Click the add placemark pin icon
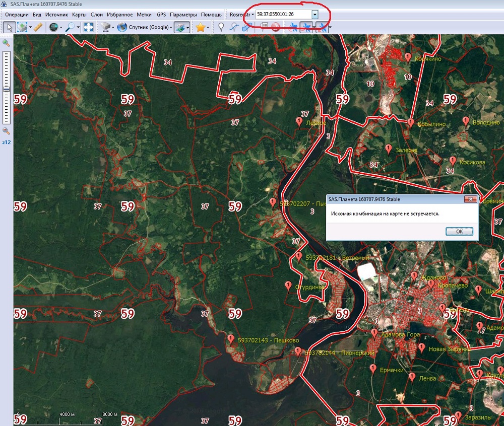504x426 pixels. point(221,27)
